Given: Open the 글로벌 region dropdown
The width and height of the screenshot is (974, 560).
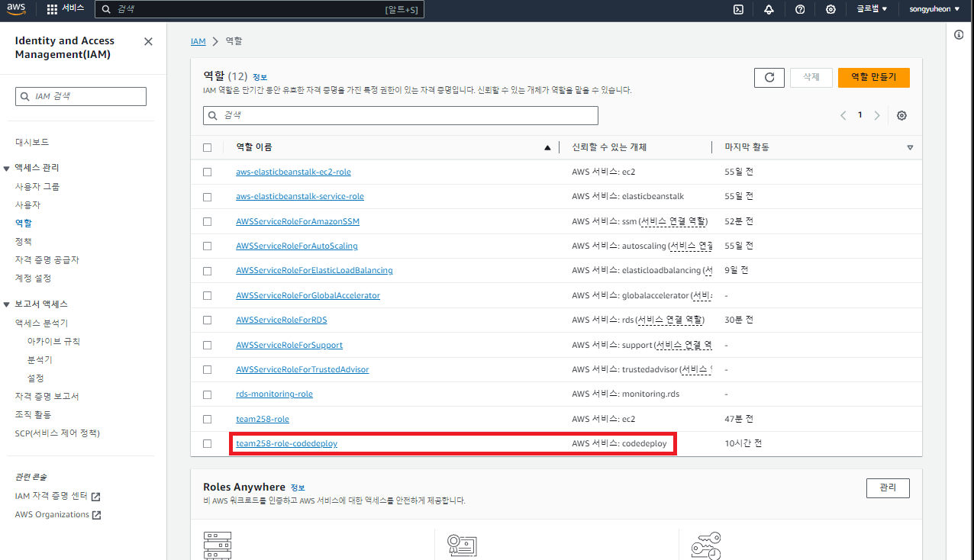Looking at the screenshot, I should [872, 9].
